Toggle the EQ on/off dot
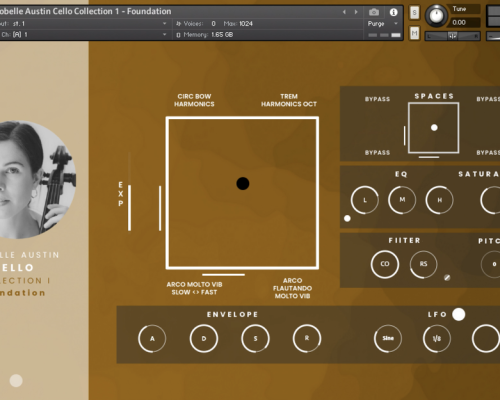Screen dimensions: 500x400 347,218
